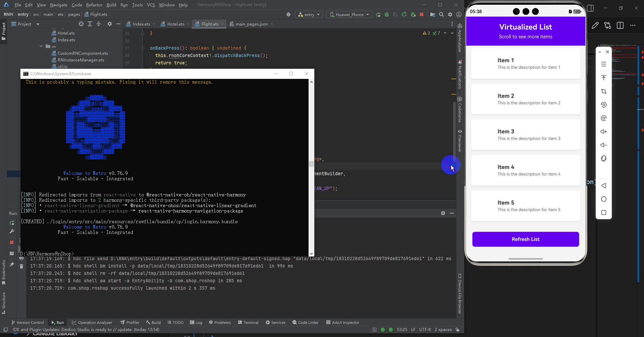The width and height of the screenshot is (644, 337).
Task: Tap Item 1 card in the phone list
Action: click(x=525, y=63)
